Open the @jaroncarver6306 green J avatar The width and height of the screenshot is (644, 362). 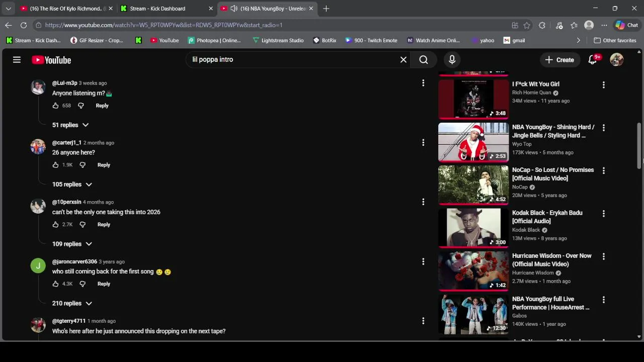[x=38, y=265]
